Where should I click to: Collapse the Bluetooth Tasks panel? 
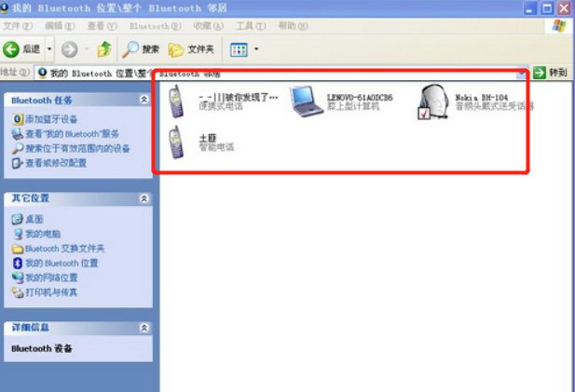pos(144,100)
